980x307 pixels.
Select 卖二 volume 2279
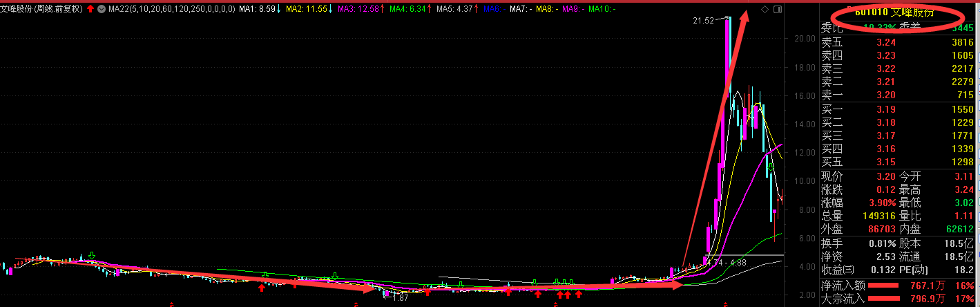click(x=961, y=82)
